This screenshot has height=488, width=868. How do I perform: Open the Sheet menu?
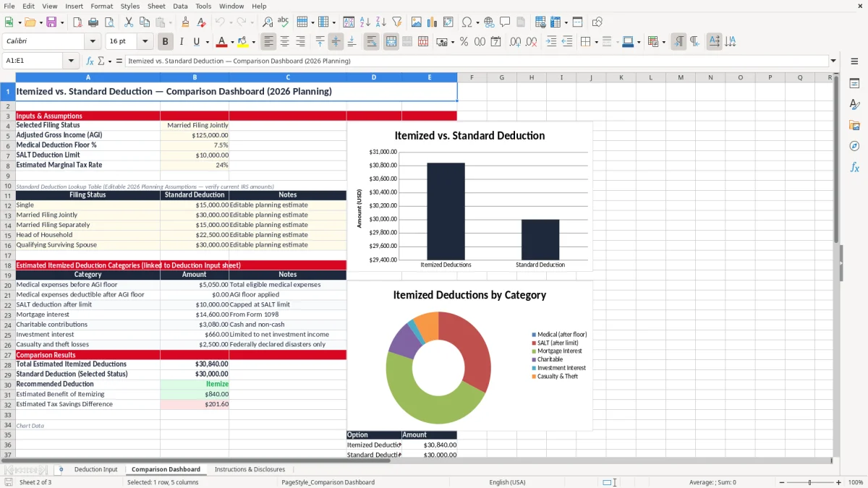point(156,6)
